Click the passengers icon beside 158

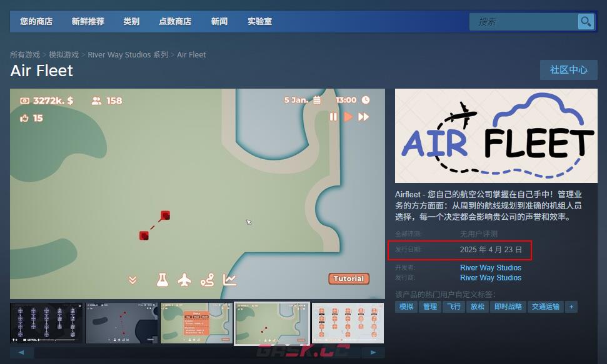96,101
